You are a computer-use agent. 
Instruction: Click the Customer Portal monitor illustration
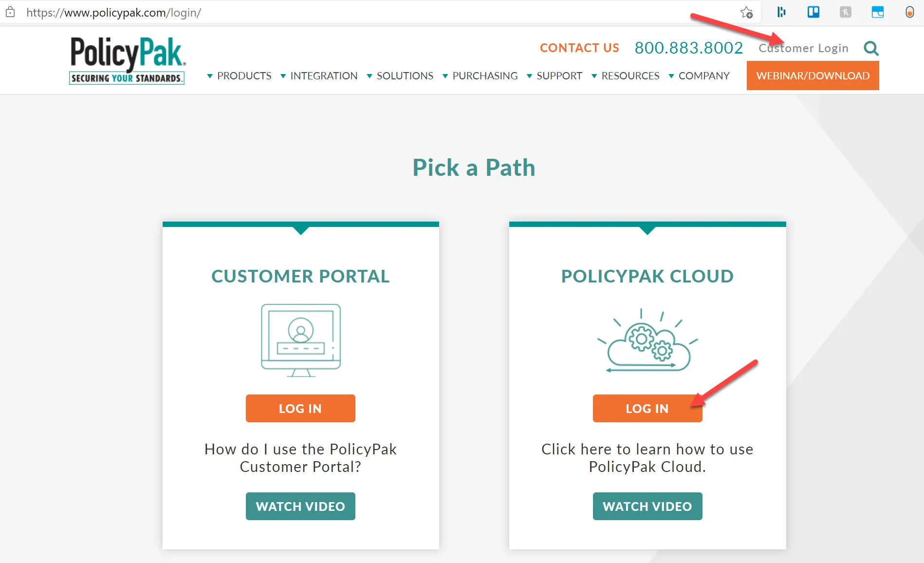(x=301, y=340)
